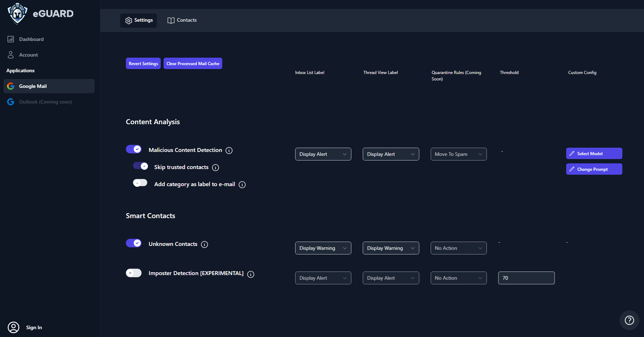
Task: Click the Custom Config column header
Action: click(x=582, y=73)
